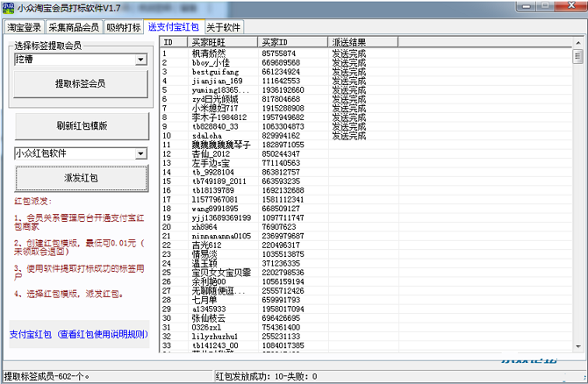The image size is (588, 384).
Task: Select the tb18139789 row
Action: tap(366, 190)
